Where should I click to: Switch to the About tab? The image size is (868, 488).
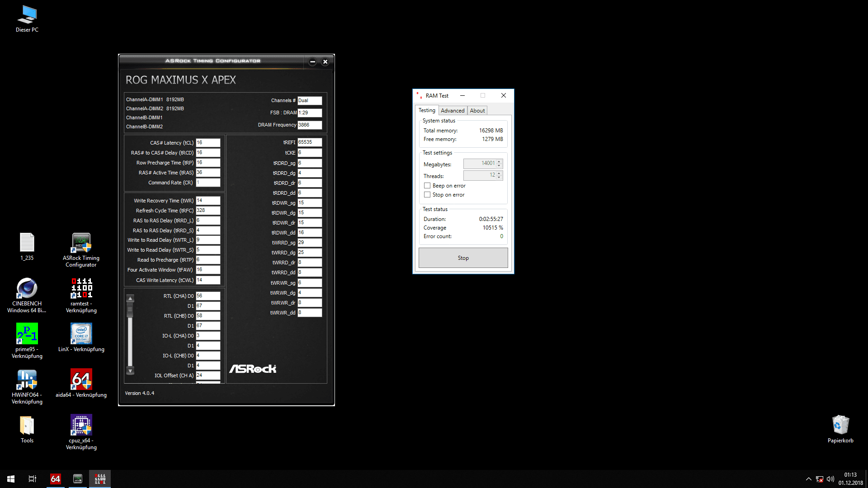477,111
